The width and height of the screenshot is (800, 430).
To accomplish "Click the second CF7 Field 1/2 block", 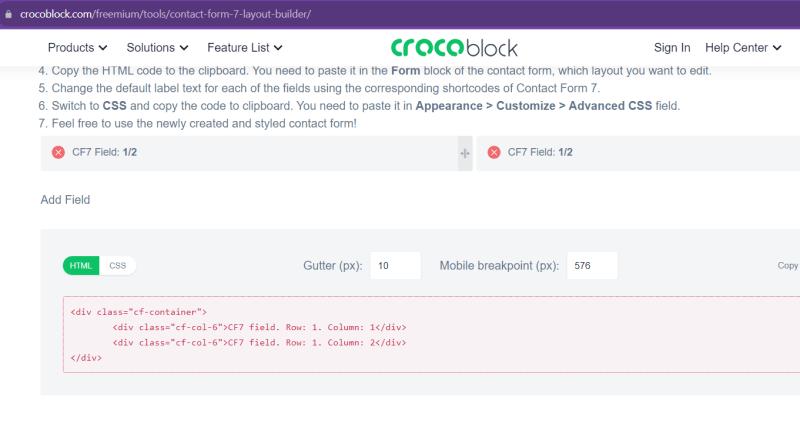I will click(638, 153).
